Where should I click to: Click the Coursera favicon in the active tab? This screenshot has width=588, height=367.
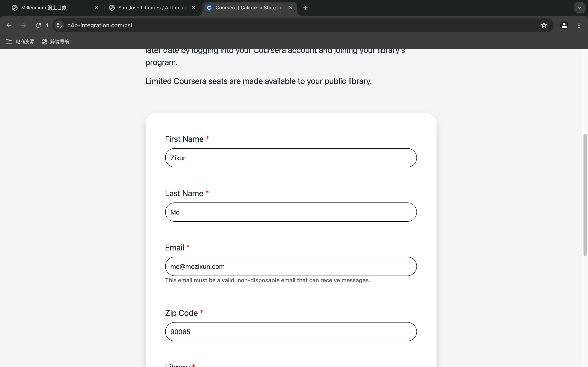click(209, 8)
